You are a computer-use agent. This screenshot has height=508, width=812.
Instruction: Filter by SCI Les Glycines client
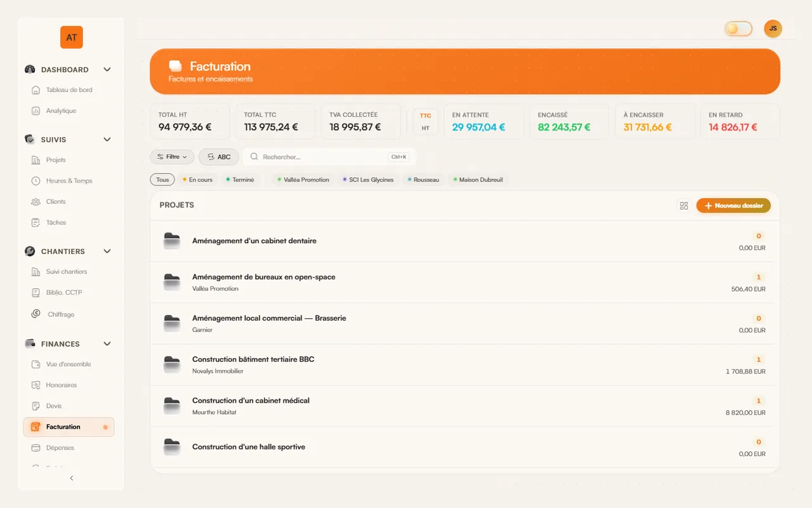pyautogui.click(x=368, y=180)
